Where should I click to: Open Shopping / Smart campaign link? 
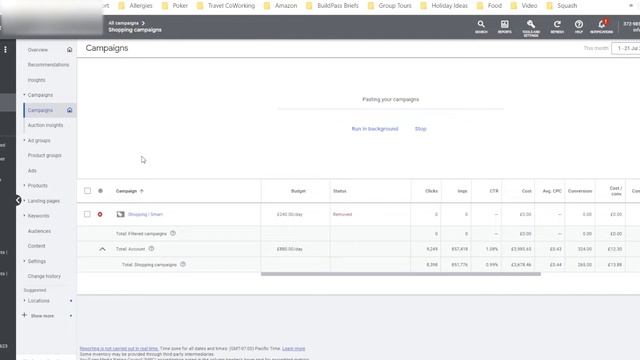(x=145, y=214)
